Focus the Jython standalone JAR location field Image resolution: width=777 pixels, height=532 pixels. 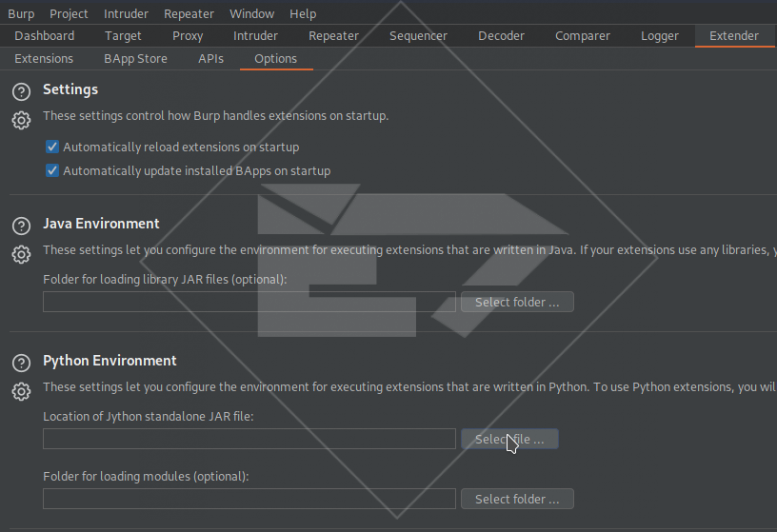(249, 439)
